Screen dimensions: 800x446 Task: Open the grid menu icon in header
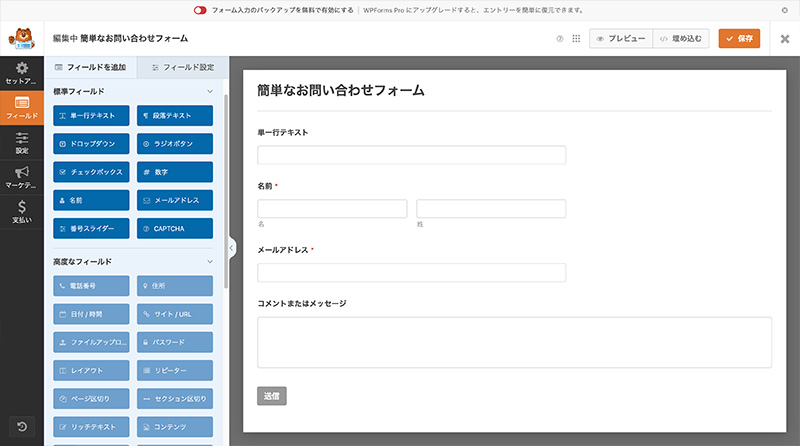pyautogui.click(x=575, y=39)
